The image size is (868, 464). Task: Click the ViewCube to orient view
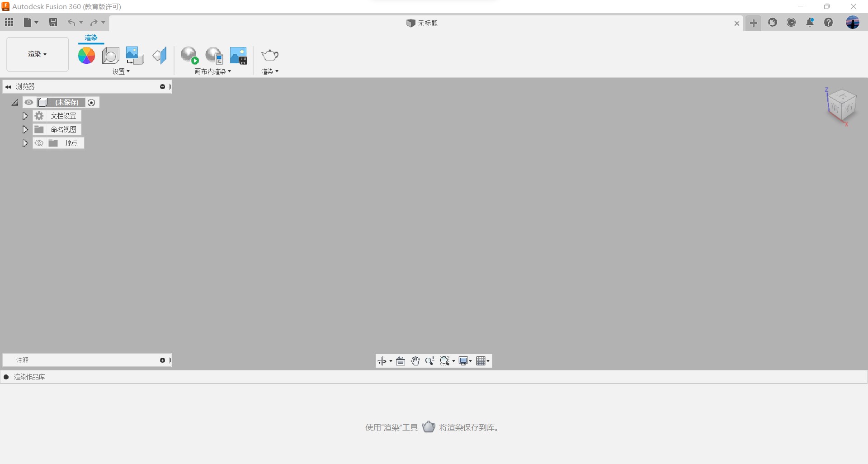click(x=841, y=105)
